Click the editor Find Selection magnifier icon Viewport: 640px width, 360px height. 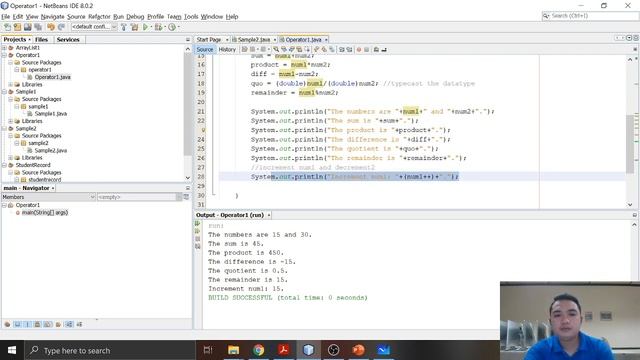point(276,49)
